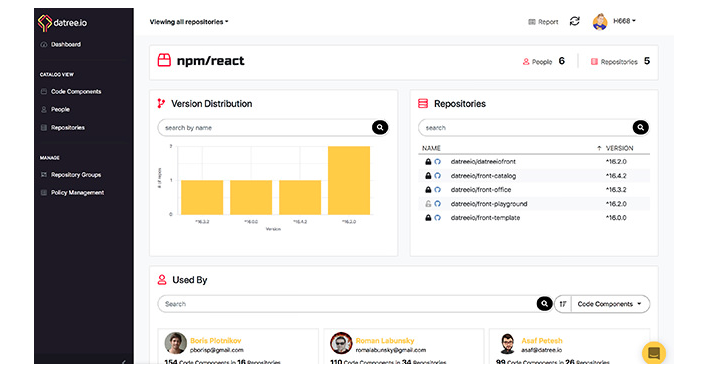716x374 pixels.
Task: Click the ^16.3.2 chart bar
Action: (202, 197)
